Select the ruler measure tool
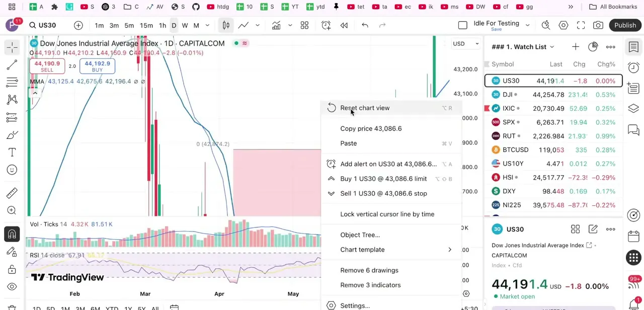Image resolution: width=644 pixels, height=310 pixels. (12, 193)
